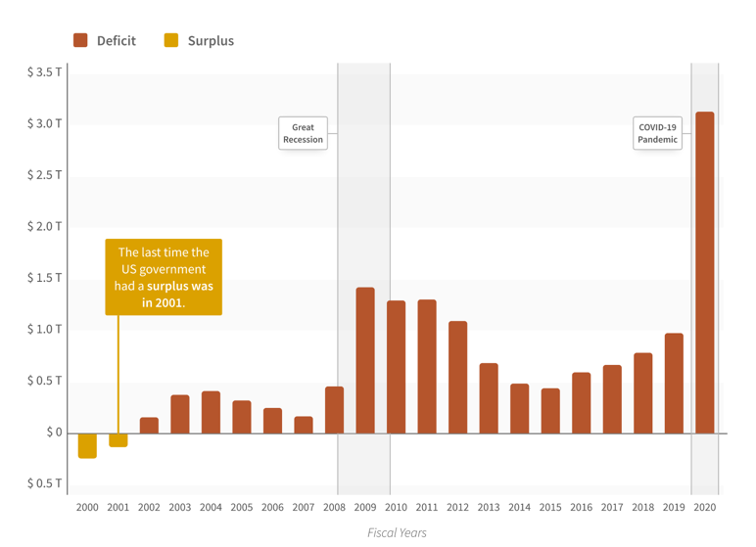Image resolution: width=756 pixels, height=547 pixels.
Task: Click the $ 3.0 T y-axis label
Action: click(44, 123)
